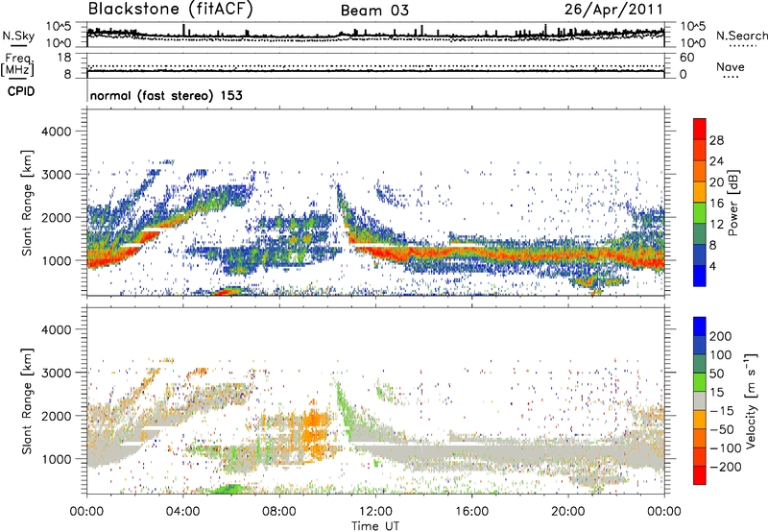Click the "N.Sky" legend label
The width and height of the screenshot is (768, 532).
pyautogui.click(x=18, y=36)
